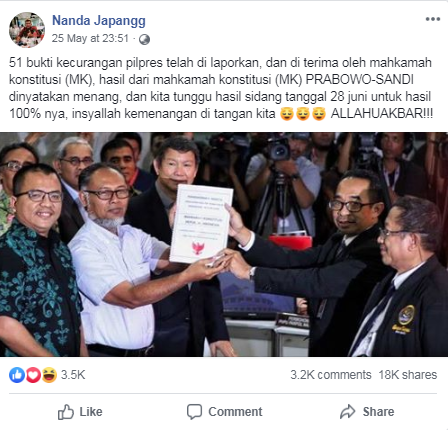Open the three-dot post options menu
The height and width of the screenshot is (430, 448).
(433, 19)
